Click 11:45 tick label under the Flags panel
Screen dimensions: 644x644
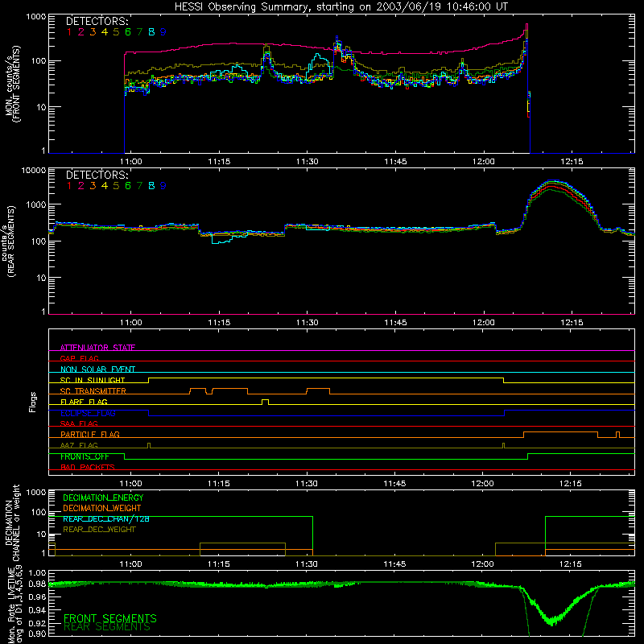coord(394,484)
